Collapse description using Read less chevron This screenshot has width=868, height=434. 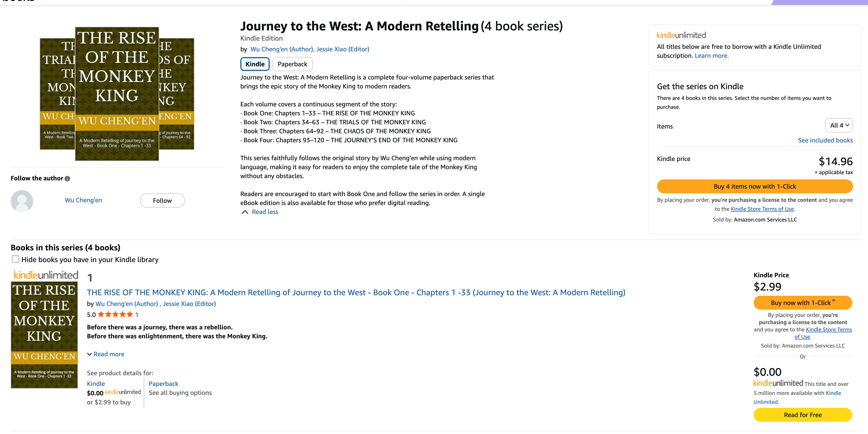pos(245,212)
